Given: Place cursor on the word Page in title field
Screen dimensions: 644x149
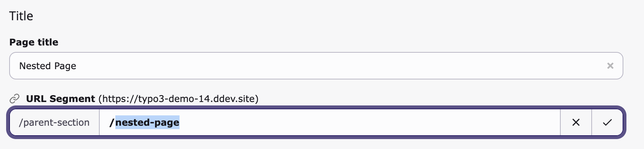Looking at the screenshot, I should (65, 66).
